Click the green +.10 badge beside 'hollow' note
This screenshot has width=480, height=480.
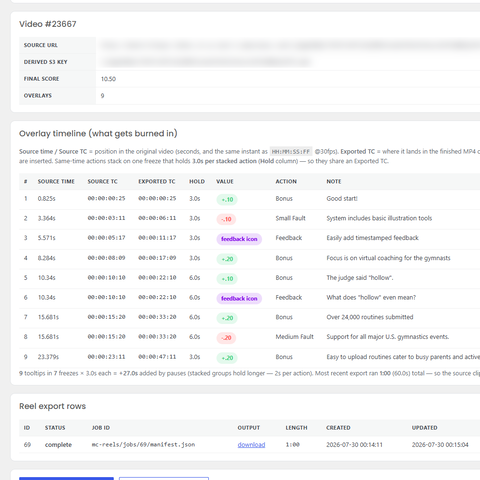click(x=227, y=279)
